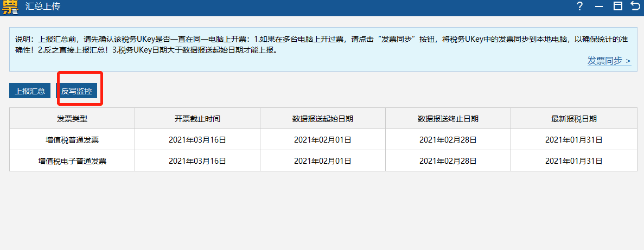Click the 反写监控 button
Viewport: 644px width, 250px height.
click(76, 91)
